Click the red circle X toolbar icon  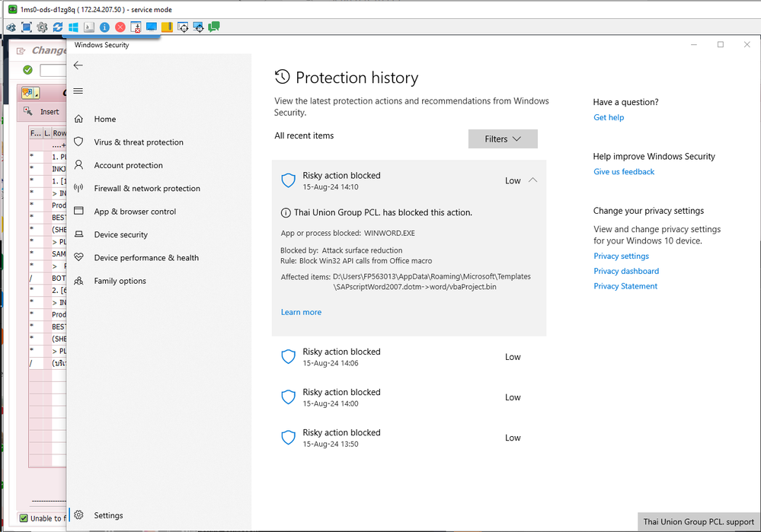120,27
